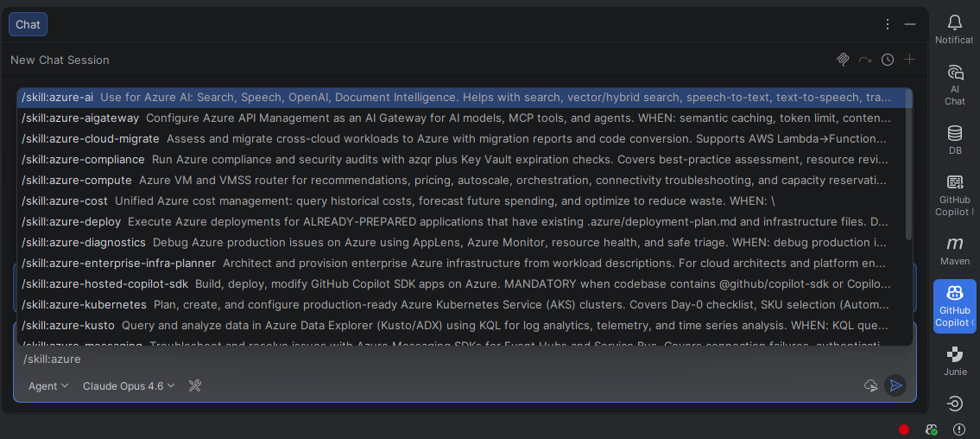Pick the /skill:azure-deploy suggestion

point(460,222)
